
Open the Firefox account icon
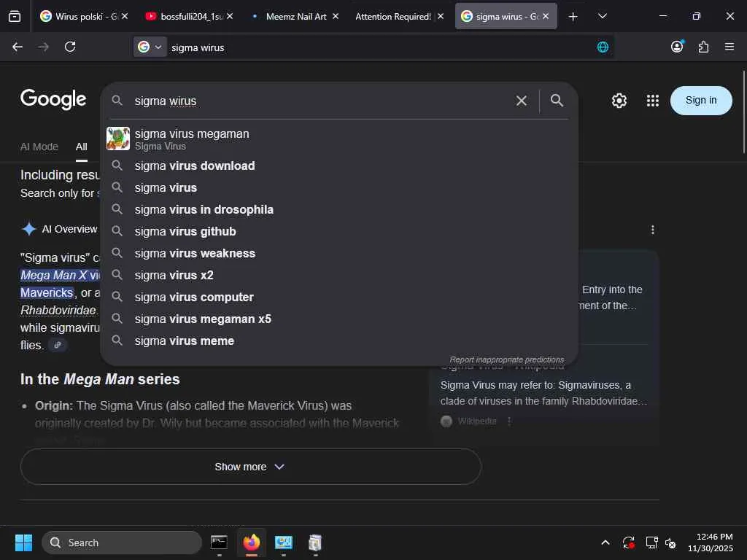pos(677,47)
